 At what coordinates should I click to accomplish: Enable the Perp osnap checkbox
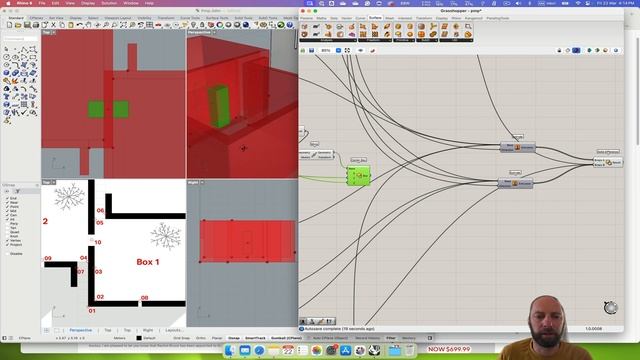tap(7, 224)
